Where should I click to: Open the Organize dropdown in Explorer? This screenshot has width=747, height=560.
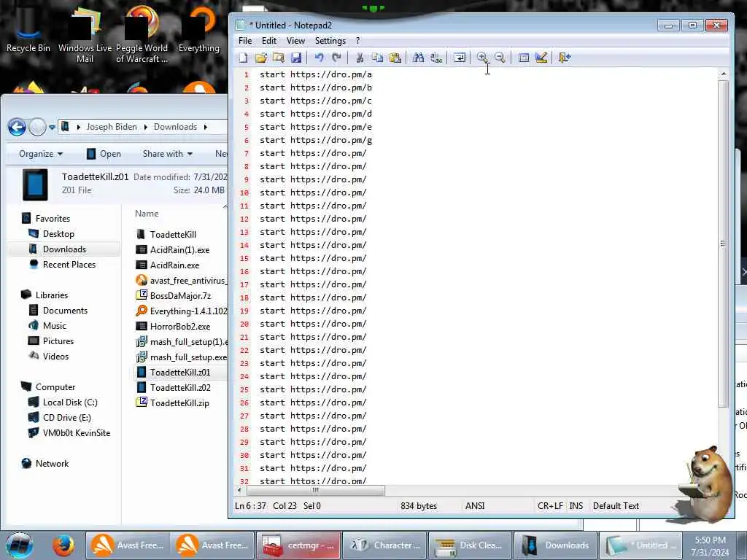click(41, 154)
